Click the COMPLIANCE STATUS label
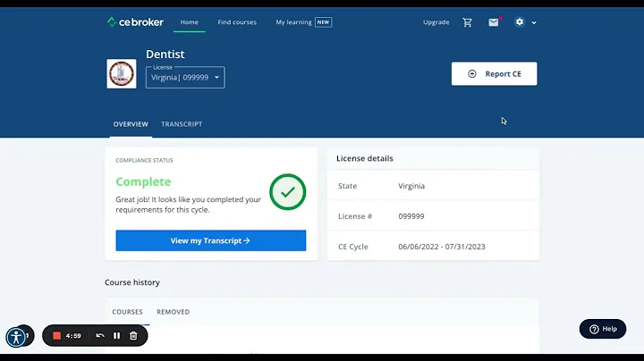 pyautogui.click(x=144, y=161)
